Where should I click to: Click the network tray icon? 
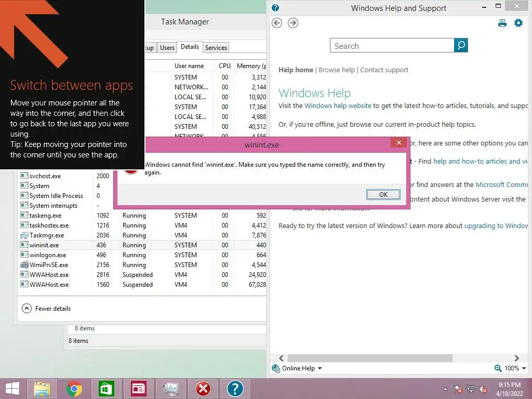tap(470, 389)
